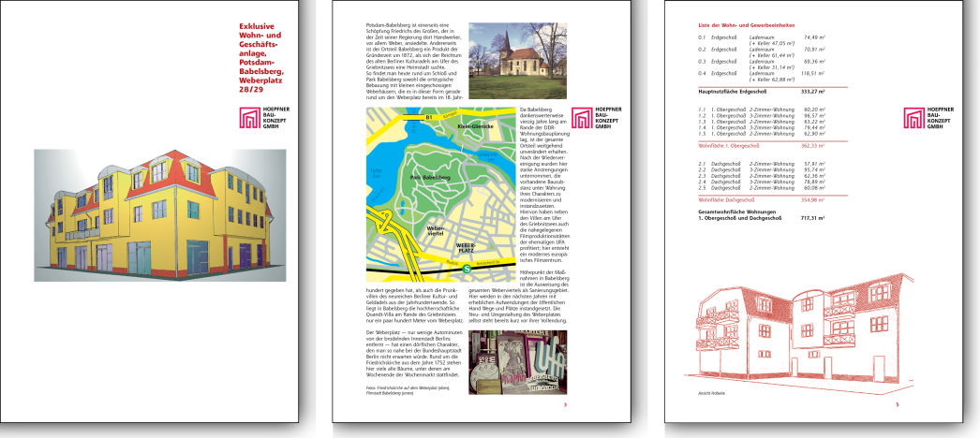Open the film posters photo at the bottom
This screenshot has height=438, width=980.
[x=517, y=360]
